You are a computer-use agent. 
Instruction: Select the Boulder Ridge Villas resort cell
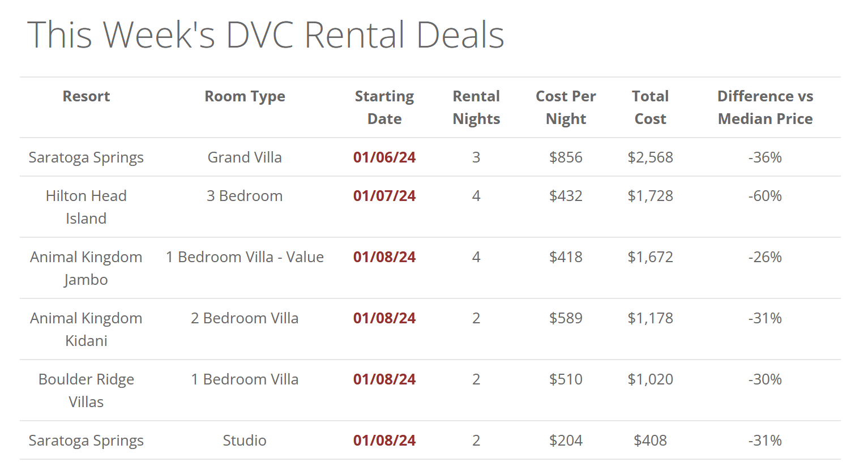(x=86, y=391)
